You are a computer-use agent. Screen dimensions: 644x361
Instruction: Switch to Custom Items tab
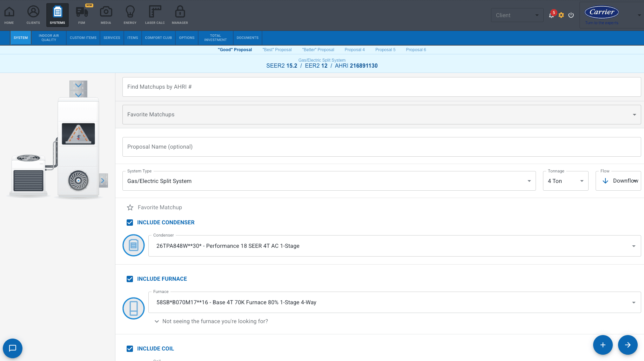pos(83,38)
